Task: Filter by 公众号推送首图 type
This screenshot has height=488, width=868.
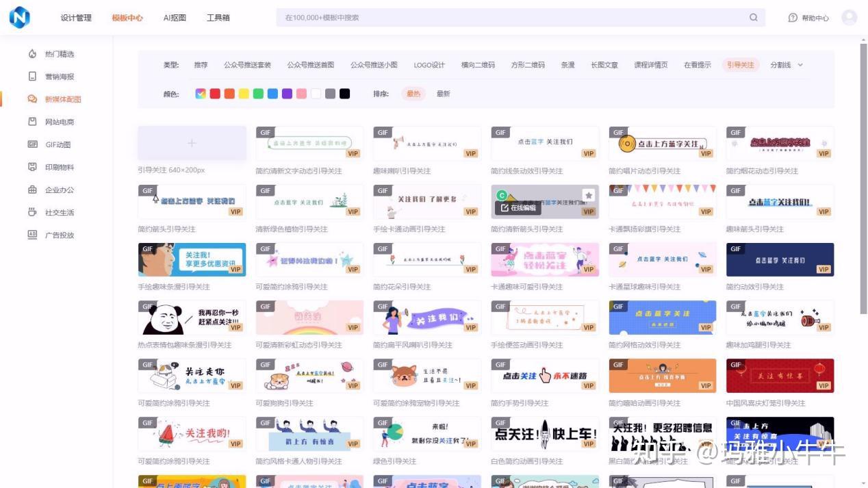Action: 311,65
